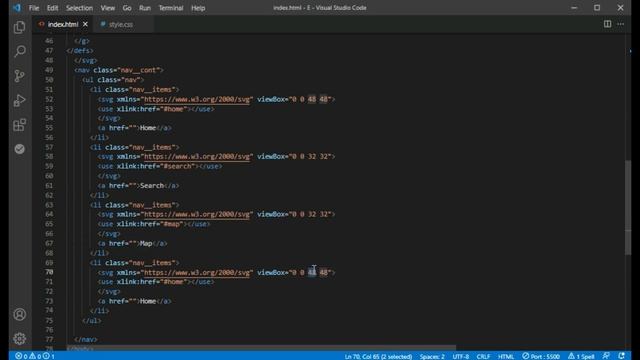The height and width of the screenshot is (360, 640).
Task: Click the Search anchor text on line 61
Action: pyautogui.click(x=151, y=186)
